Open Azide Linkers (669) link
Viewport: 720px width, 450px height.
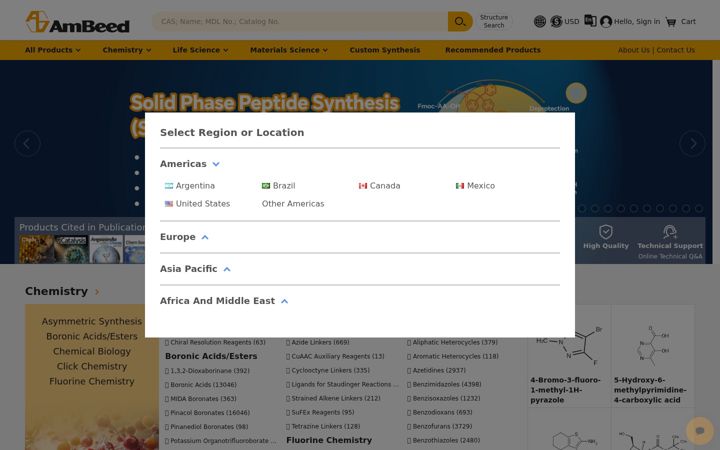(x=318, y=343)
